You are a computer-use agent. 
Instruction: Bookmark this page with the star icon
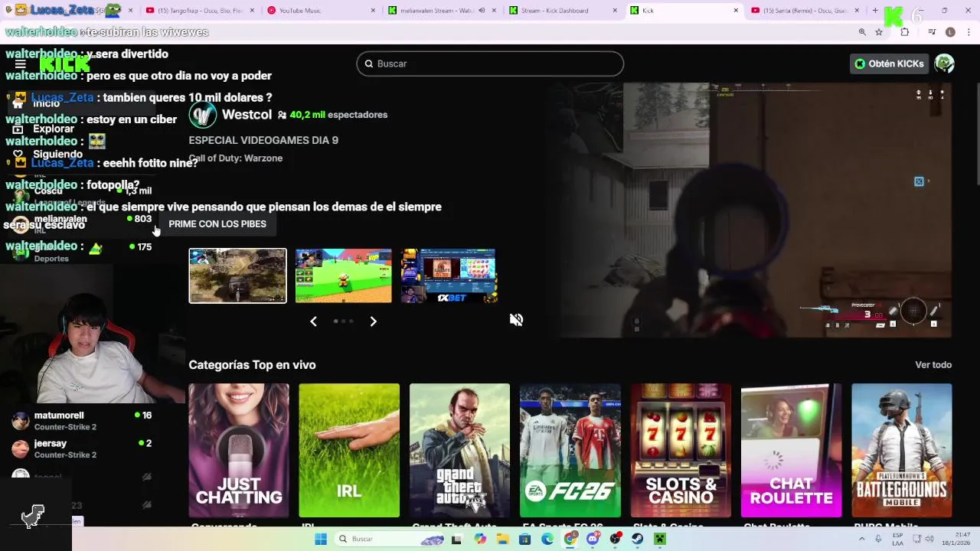(879, 32)
